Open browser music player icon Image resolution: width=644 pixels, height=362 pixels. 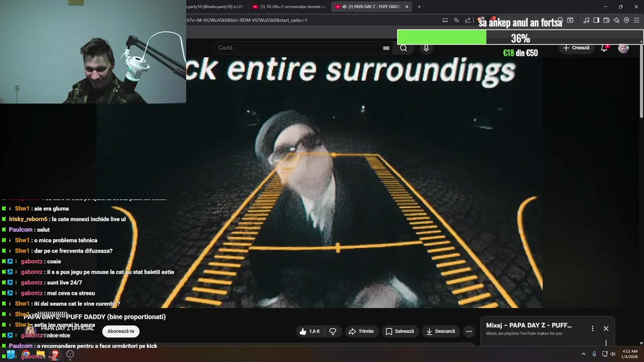(x=586, y=20)
